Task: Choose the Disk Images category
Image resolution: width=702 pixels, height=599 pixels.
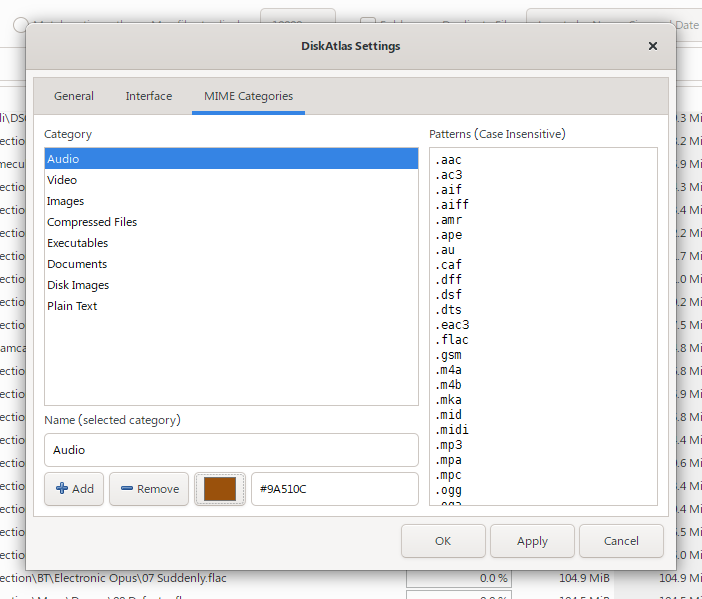Action: (231, 285)
